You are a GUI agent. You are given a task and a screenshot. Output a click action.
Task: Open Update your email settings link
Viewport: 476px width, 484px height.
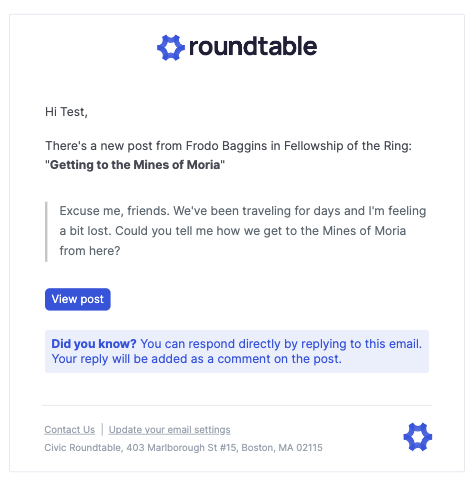(169, 430)
